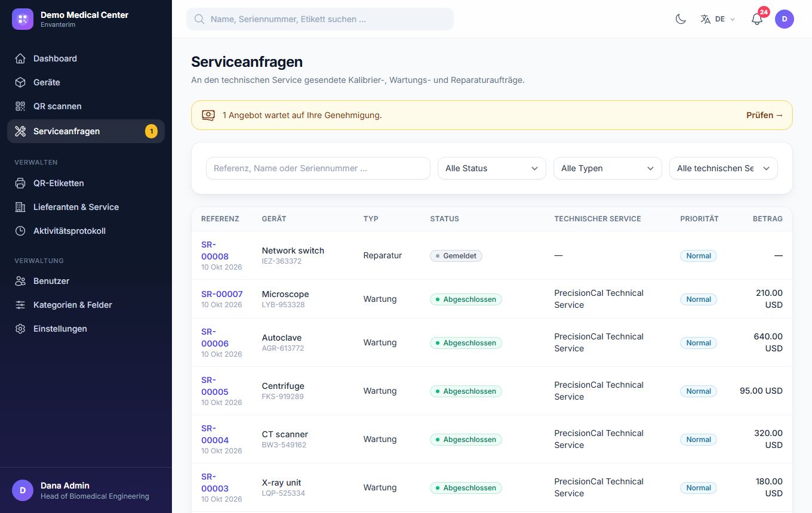Expand the Alle technischen Service filter
812x513 pixels.
pos(724,168)
